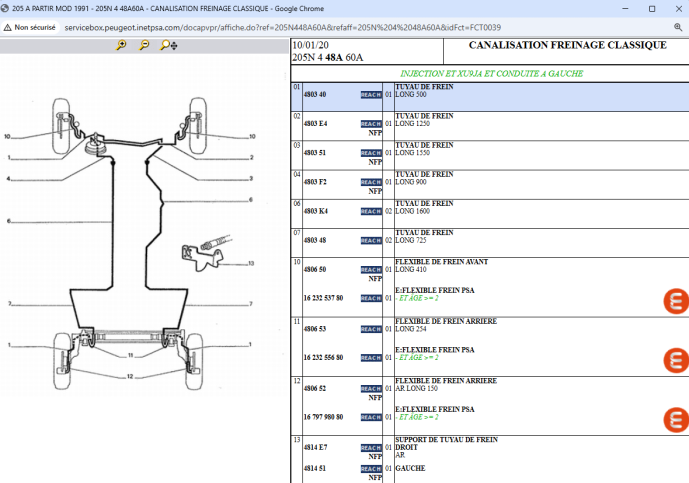Click callout number 13 in the diagram

click(251, 264)
